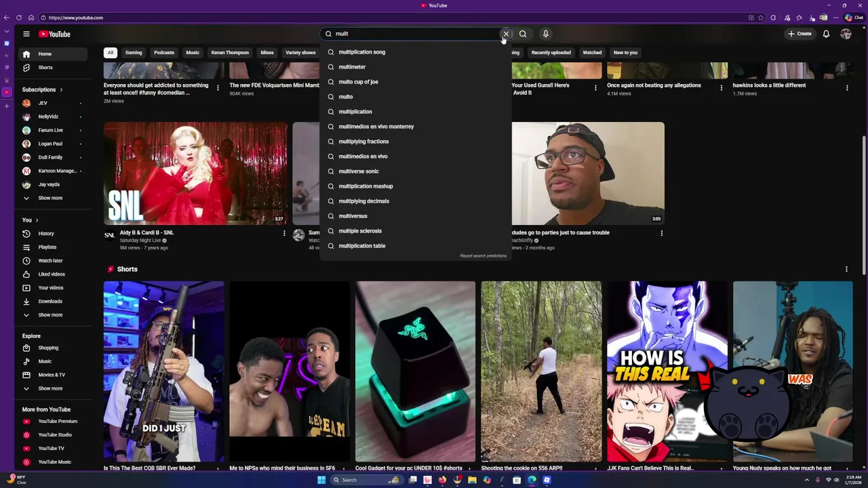
Task: Submit search with the magnifier button
Action: point(523,34)
